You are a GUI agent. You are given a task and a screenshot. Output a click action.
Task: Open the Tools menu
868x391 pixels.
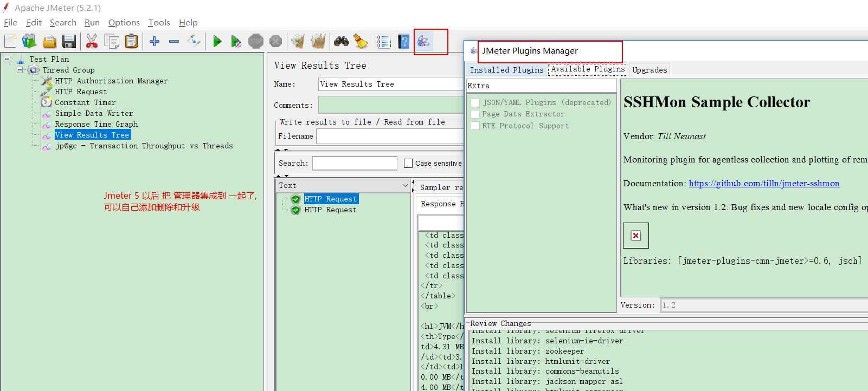(159, 23)
